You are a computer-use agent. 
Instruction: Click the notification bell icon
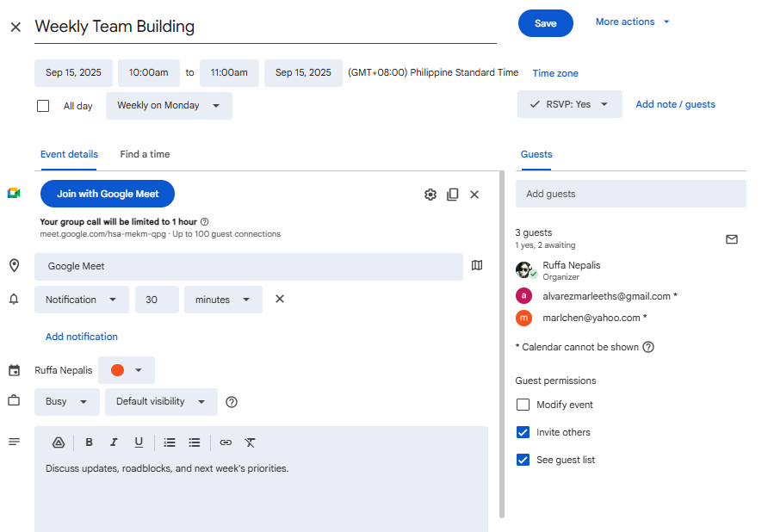[14, 300]
